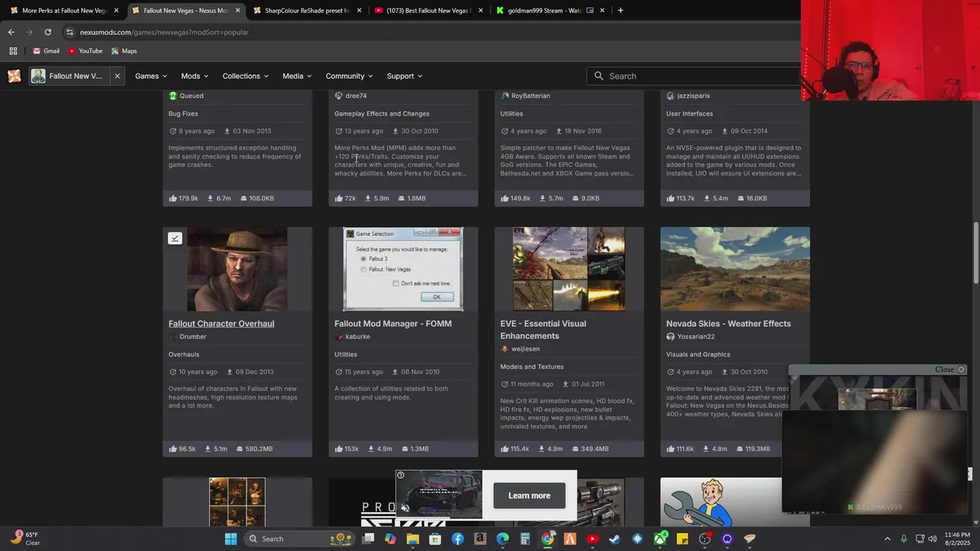980x551 pixels.
Task: Close the floating stream video overlay
Action: coord(950,370)
